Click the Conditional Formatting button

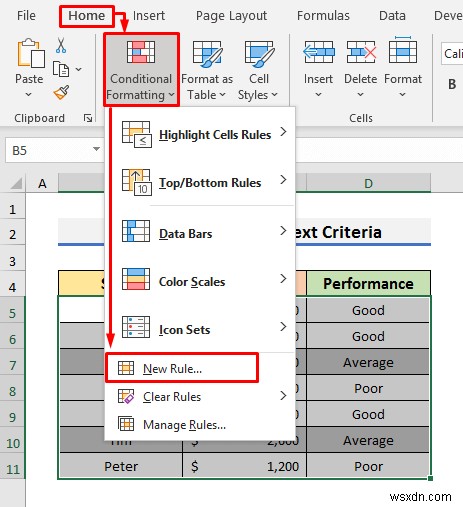tap(141, 70)
